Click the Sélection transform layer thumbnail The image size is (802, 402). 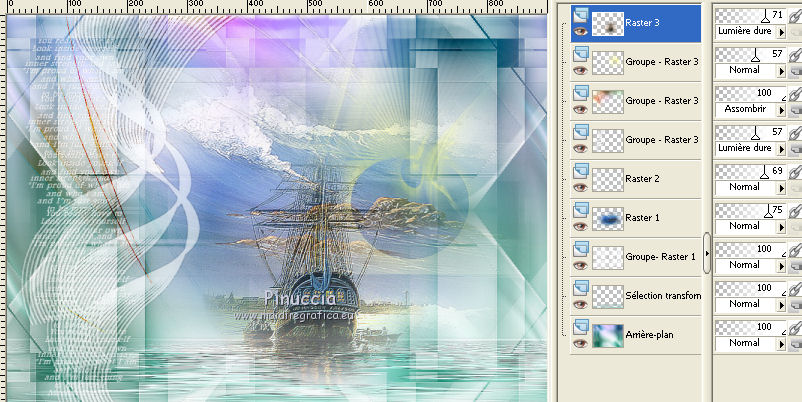[x=608, y=297]
